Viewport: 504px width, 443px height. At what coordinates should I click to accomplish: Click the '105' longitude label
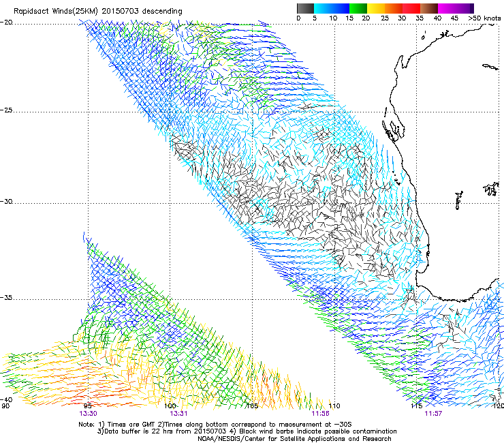[x=252, y=406]
